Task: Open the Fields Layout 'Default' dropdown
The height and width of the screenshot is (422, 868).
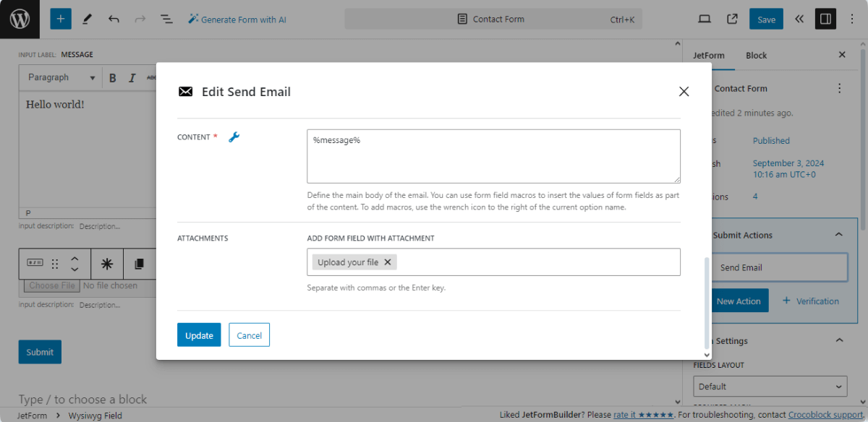Action: (x=770, y=386)
